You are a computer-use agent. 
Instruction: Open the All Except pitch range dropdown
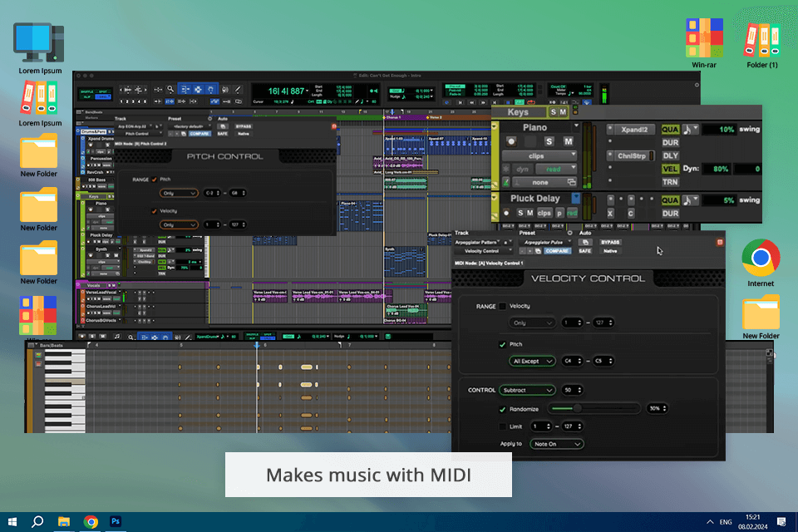coord(532,361)
